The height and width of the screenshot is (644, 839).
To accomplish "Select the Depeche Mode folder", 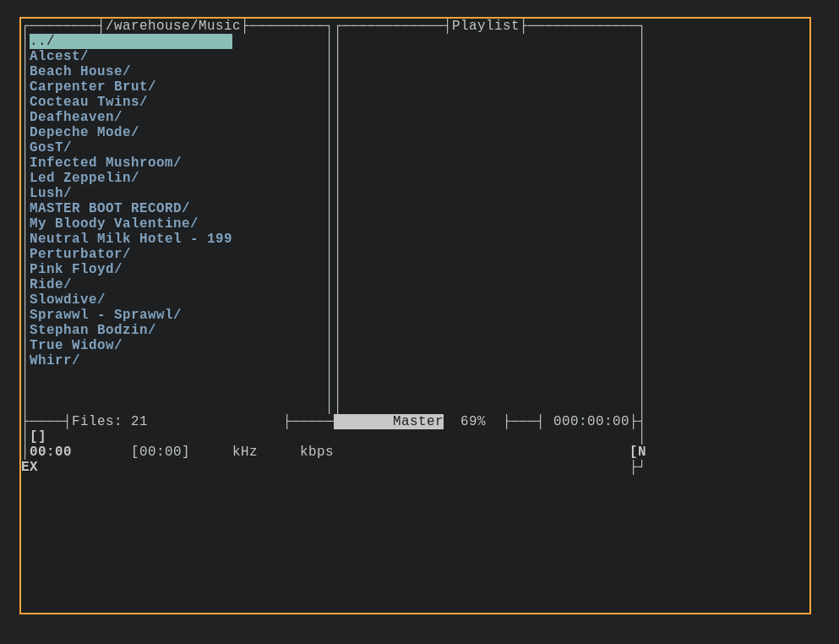I will 84,132.
